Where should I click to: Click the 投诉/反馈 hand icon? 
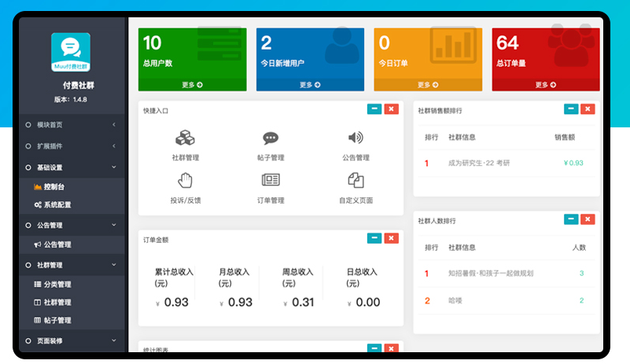[x=185, y=180]
